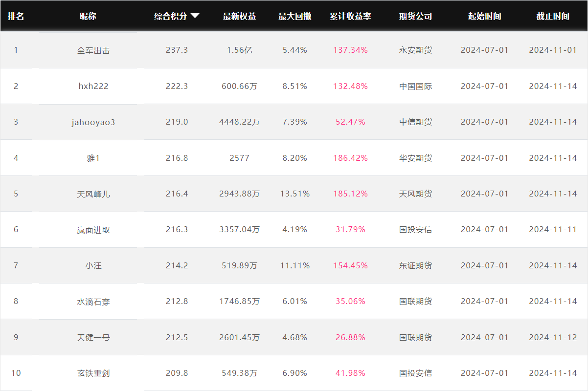The width and height of the screenshot is (588, 391).
Task: Select drawdown value 8.51%
Action: pyautogui.click(x=295, y=86)
